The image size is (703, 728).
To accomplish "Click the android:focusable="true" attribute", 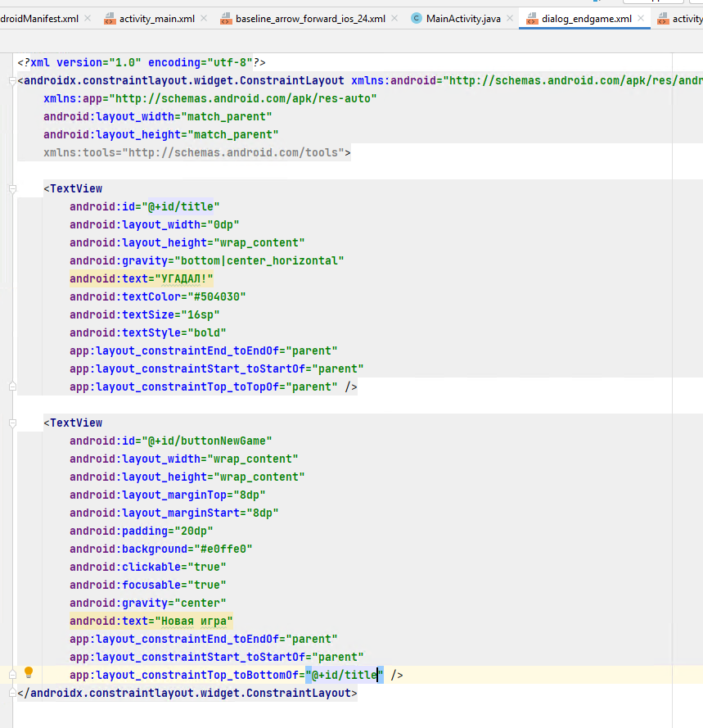I will [147, 585].
